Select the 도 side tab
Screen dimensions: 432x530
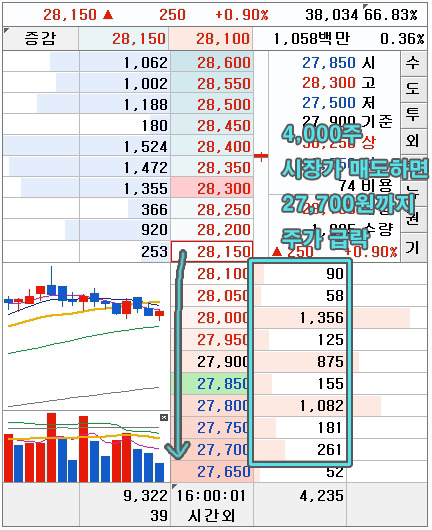[x=414, y=89]
